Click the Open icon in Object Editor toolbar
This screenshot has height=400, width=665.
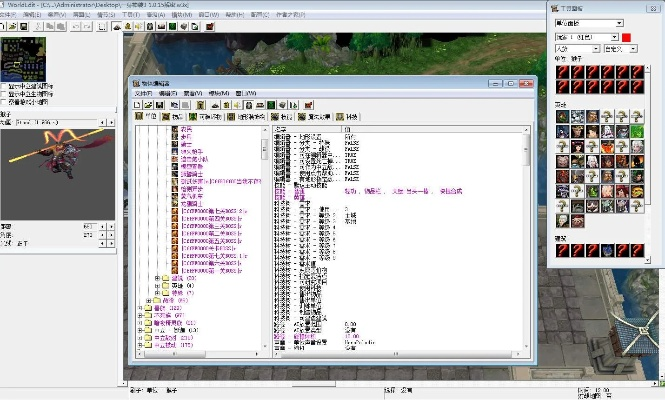[148, 104]
